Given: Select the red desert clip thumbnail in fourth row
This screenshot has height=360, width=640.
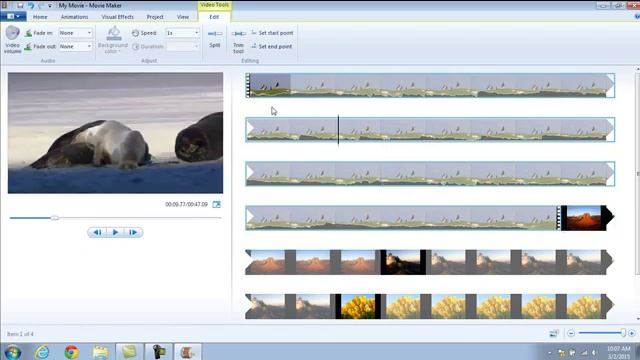Looking at the screenshot, I should [584, 218].
